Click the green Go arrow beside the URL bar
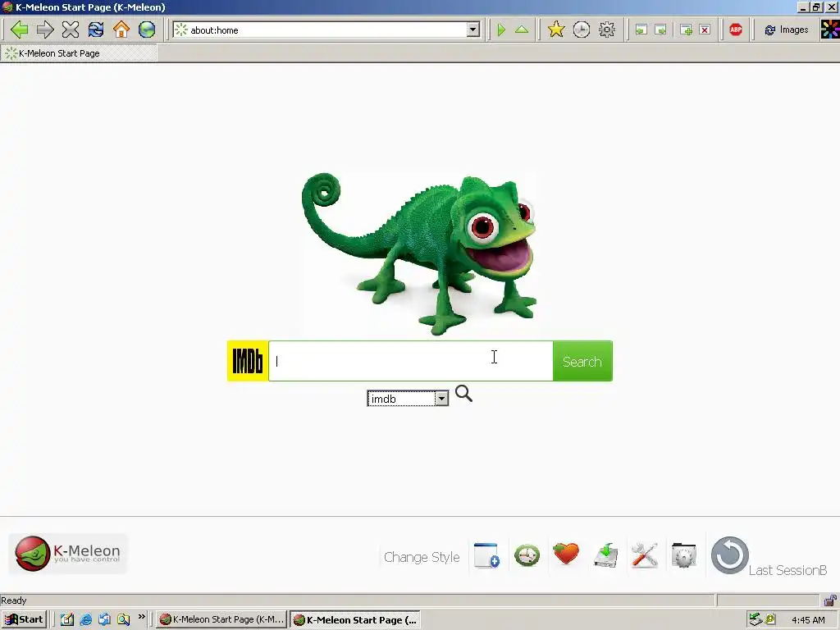 click(501, 30)
